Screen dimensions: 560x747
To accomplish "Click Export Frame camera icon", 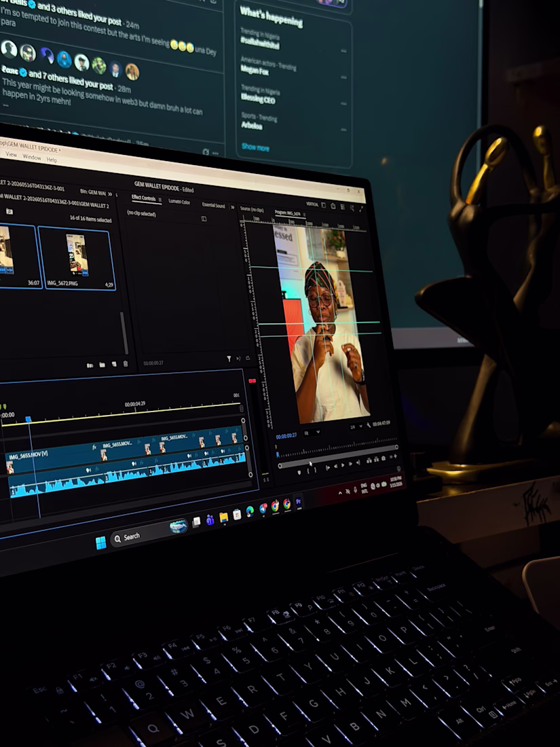I will coord(384,458).
